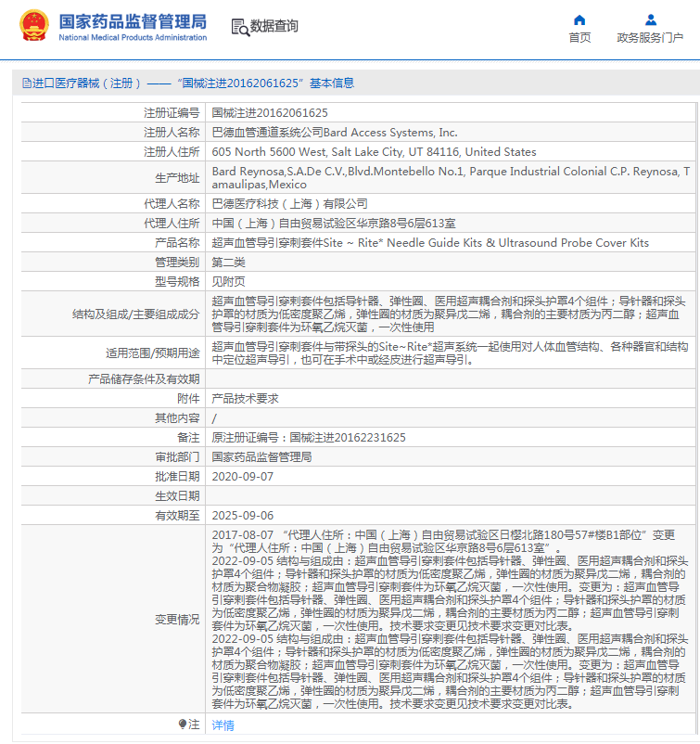Click the national emblem logo
The height and width of the screenshot is (744, 700).
[x=34, y=25]
